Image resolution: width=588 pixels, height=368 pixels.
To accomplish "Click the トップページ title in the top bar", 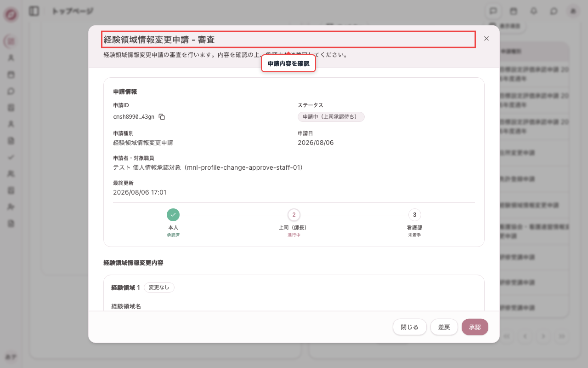I will pyautogui.click(x=73, y=11).
